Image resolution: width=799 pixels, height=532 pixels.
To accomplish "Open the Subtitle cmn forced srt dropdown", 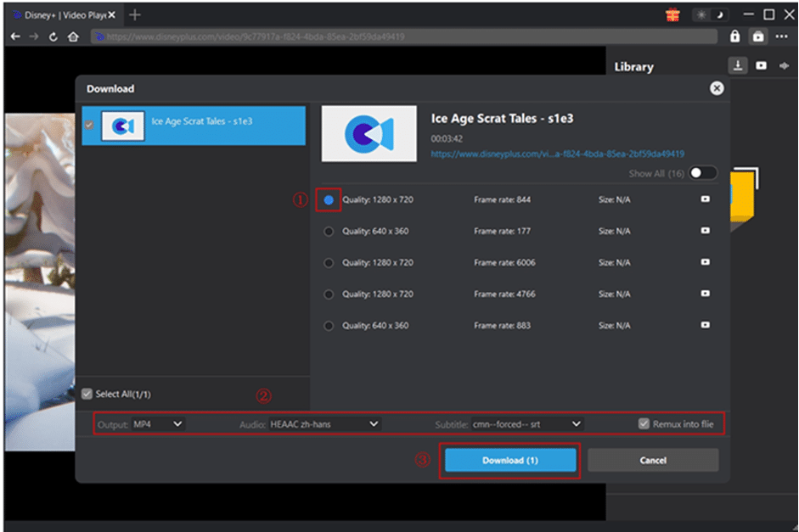I will 526,423.
